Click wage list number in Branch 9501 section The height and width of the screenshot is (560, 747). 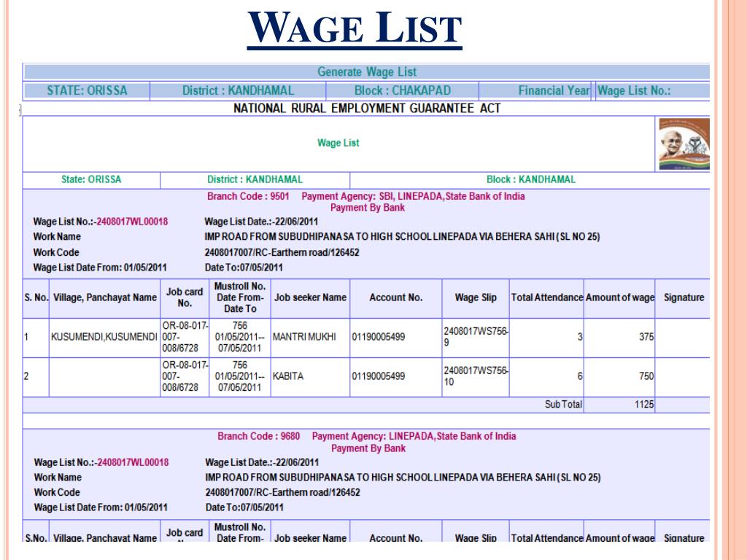(x=133, y=222)
